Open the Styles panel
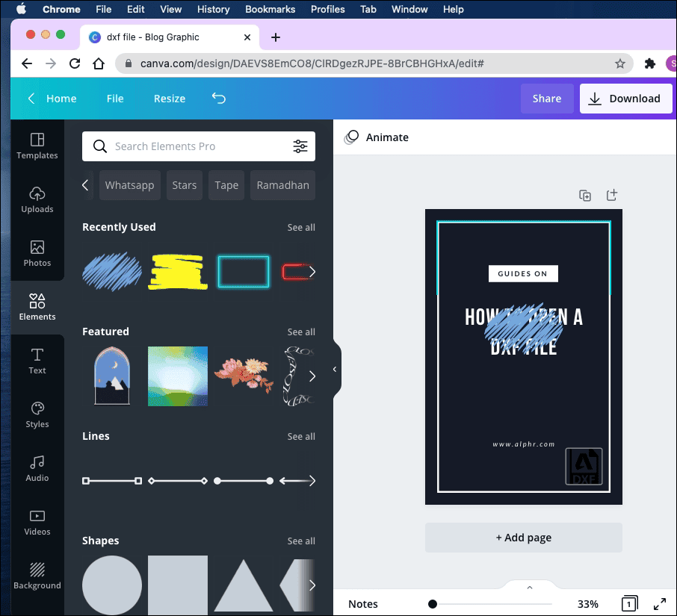 (37, 414)
